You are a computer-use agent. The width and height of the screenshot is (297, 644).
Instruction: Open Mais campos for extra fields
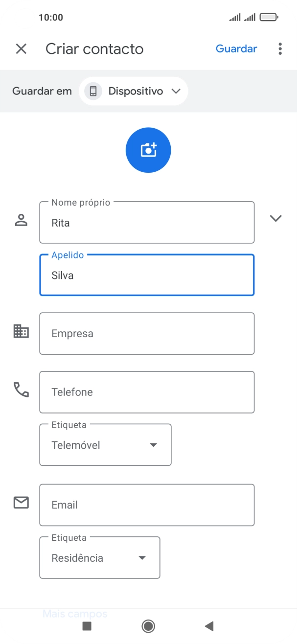75,613
